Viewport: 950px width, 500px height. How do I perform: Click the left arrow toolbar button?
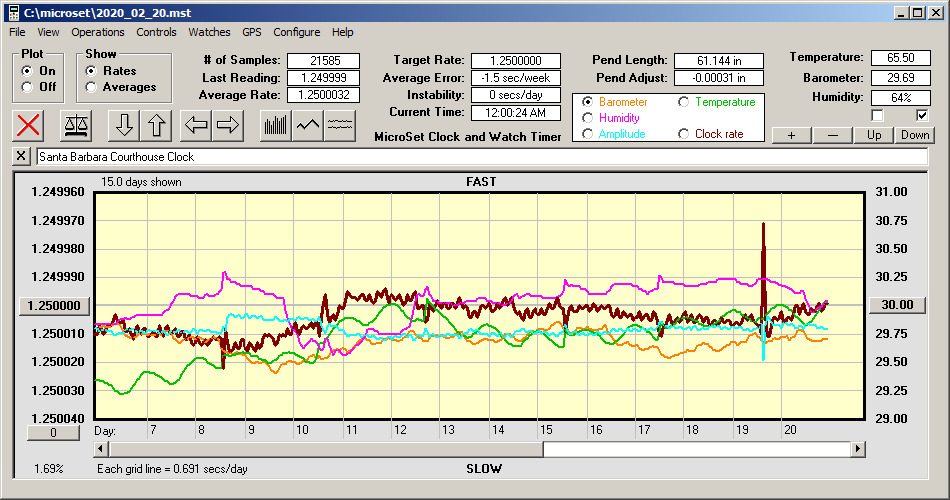click(x=196, y=125)
